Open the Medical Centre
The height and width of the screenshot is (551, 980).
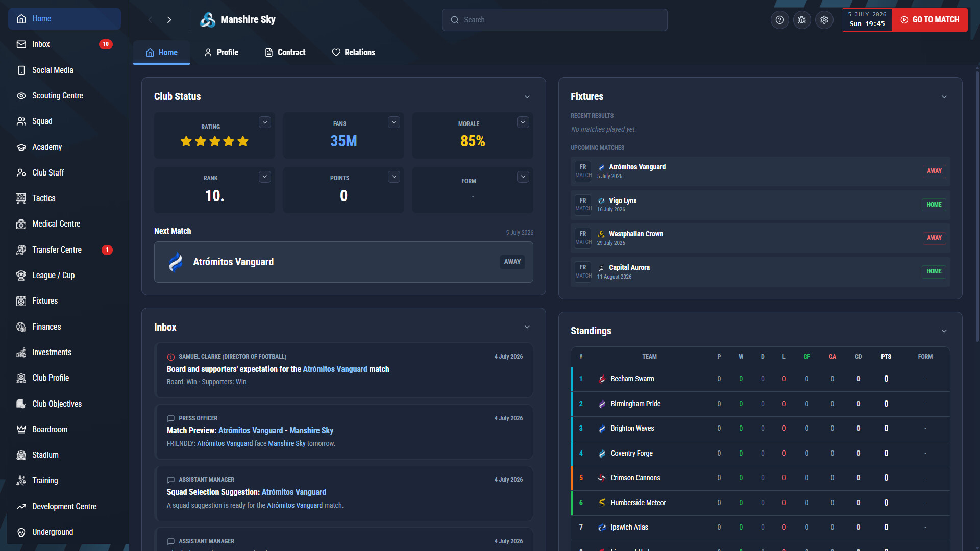[64, 224]
